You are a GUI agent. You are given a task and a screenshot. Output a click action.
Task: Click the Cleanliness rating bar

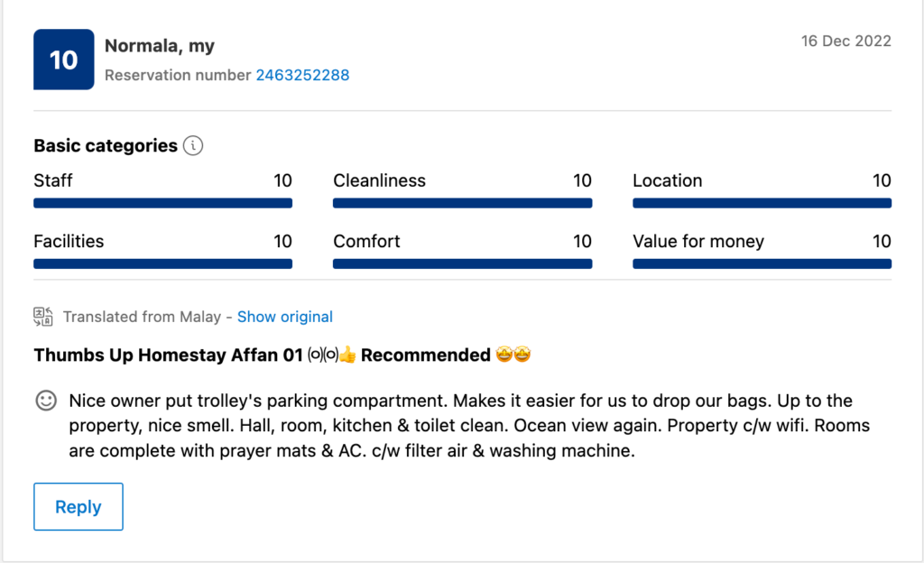tap(462, 203)
